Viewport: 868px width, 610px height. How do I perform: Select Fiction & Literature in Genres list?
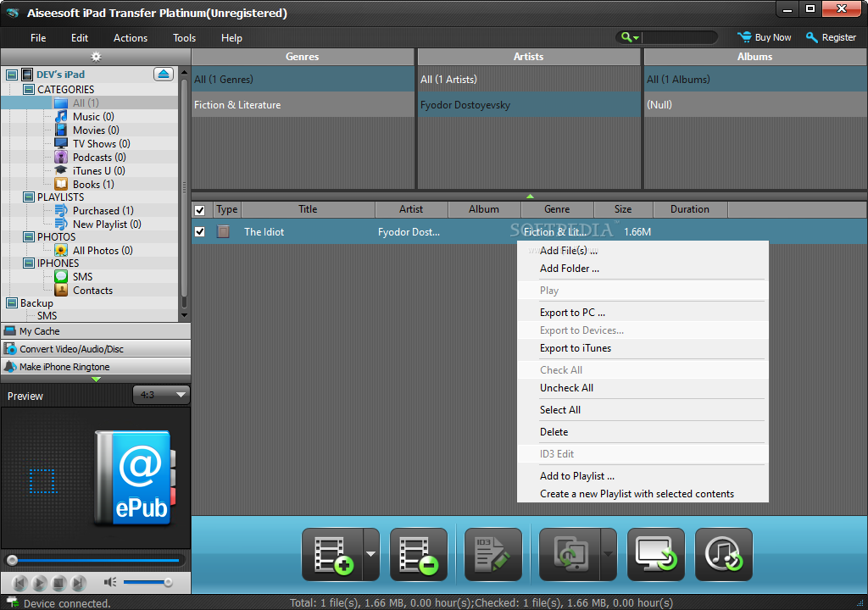click(303, 104)
